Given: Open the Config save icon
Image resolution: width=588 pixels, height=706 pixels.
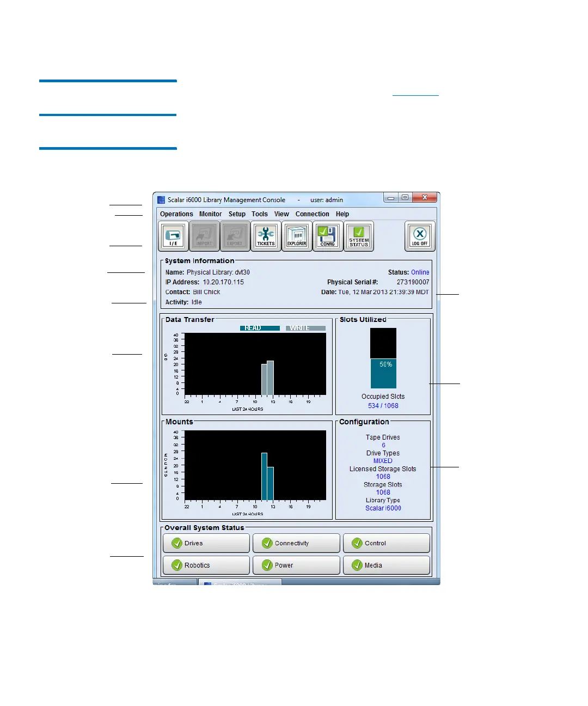Looking at the screenshot, I should click(328, 236).
